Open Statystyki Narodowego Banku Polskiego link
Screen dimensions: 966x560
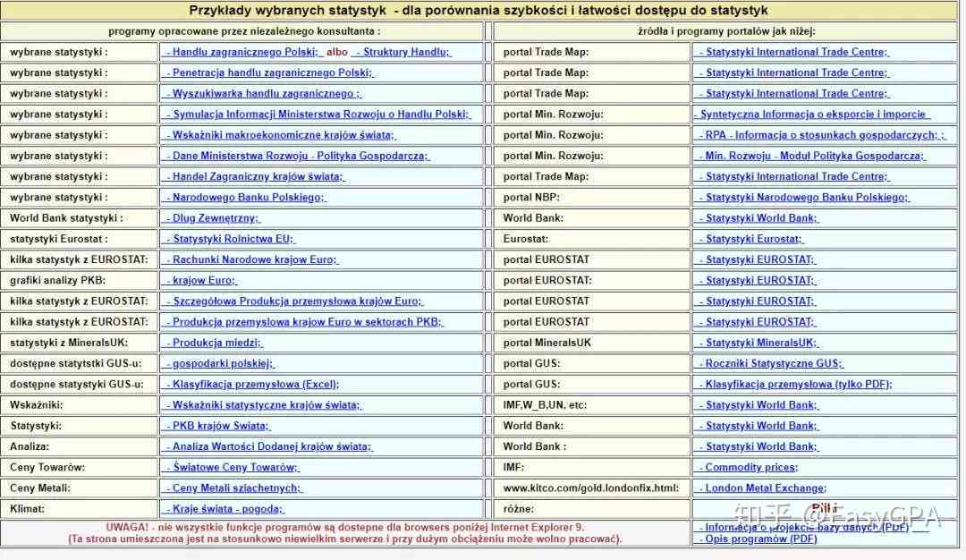click(802, 198)
